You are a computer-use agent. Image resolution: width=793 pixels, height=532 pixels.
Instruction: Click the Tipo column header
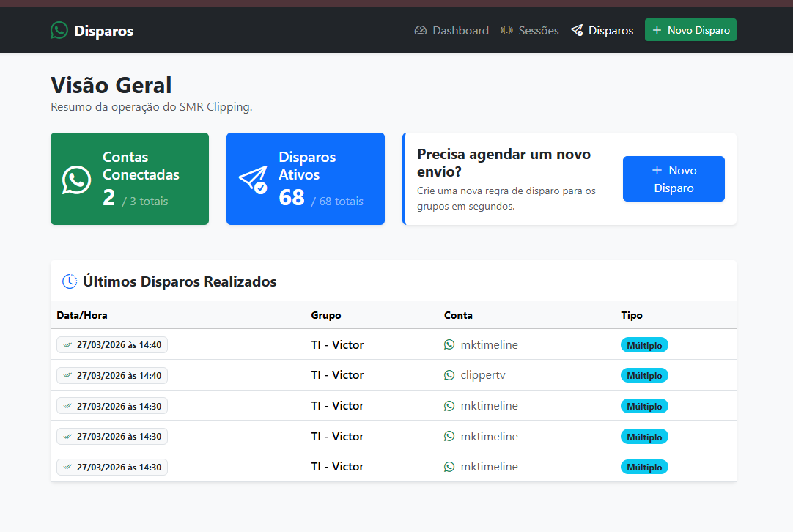pyautogui.click(x=632, y=316)
